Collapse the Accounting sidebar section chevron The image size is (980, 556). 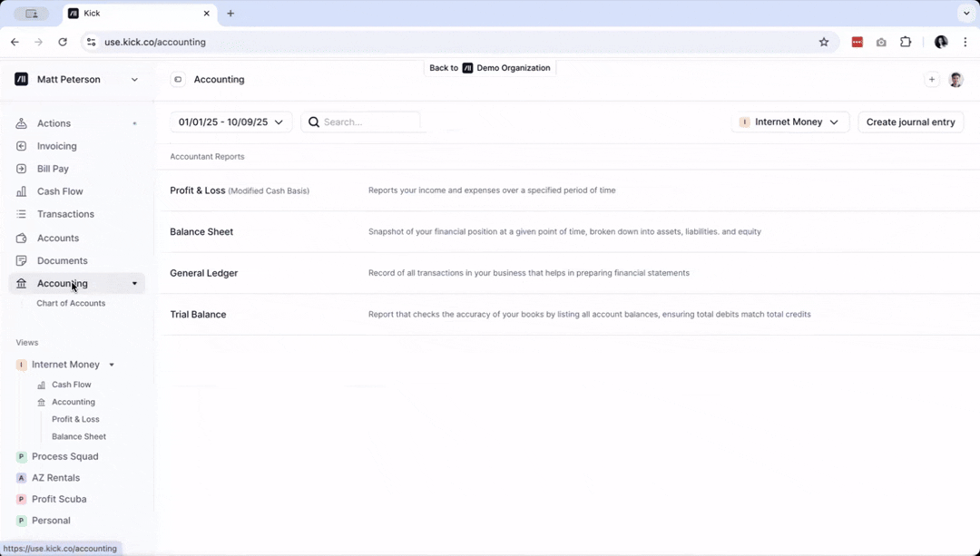pyautogui.click(x=134, y=283)
